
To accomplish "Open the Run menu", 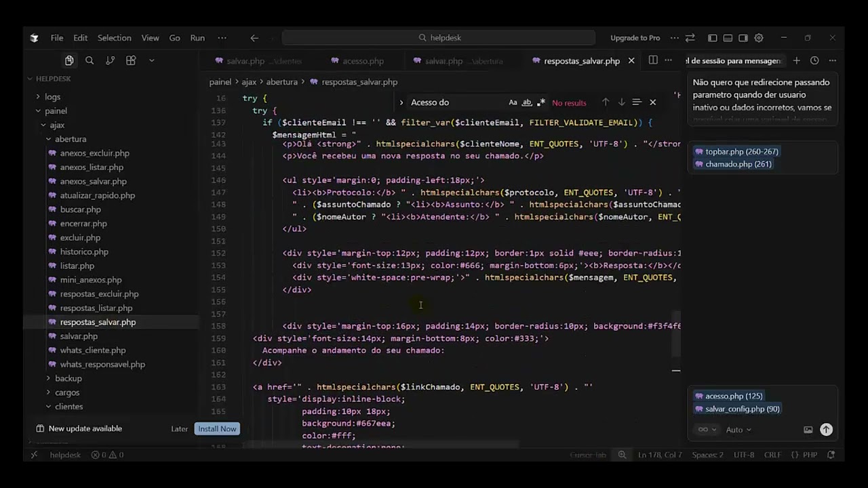I will click(x=197, y=38).
